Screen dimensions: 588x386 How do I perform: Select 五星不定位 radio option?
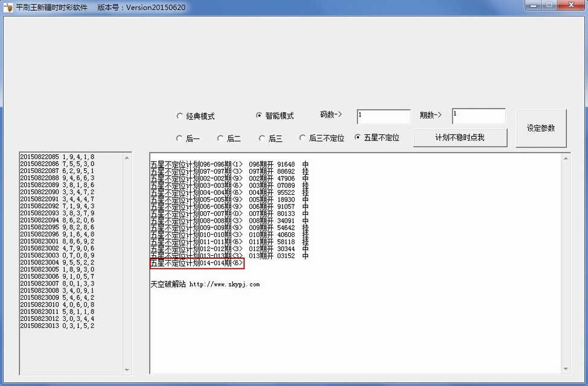[359, 138]
